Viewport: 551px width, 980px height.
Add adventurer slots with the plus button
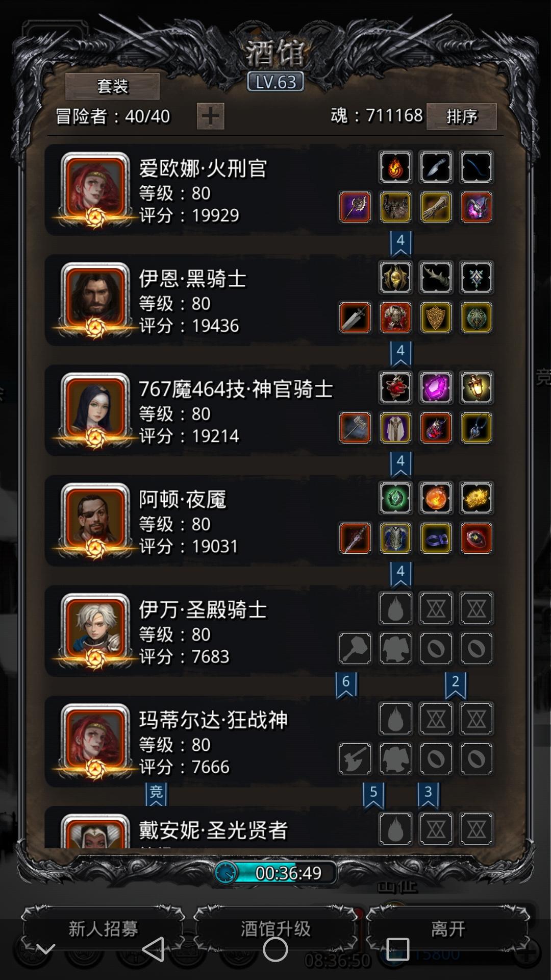tap(211, 116)
